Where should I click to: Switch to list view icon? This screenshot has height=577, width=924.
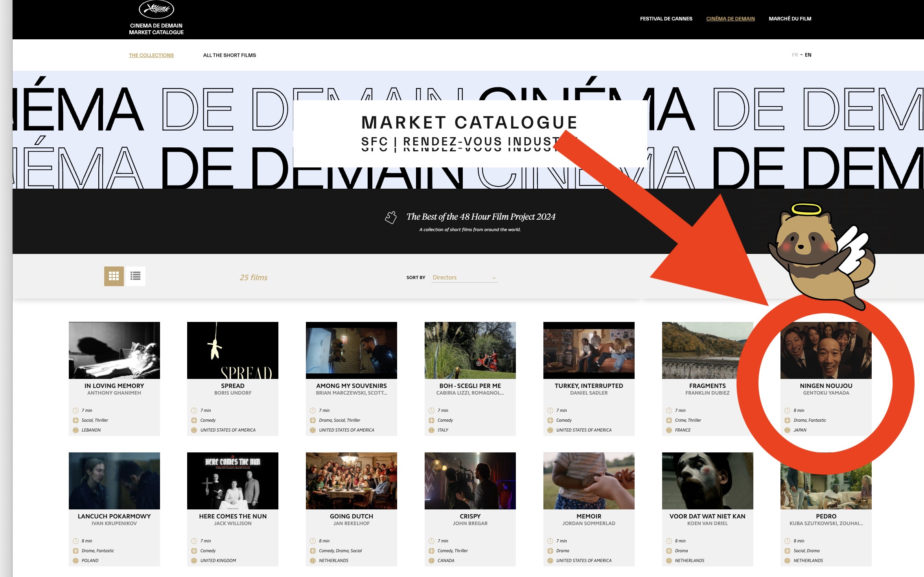135,276
